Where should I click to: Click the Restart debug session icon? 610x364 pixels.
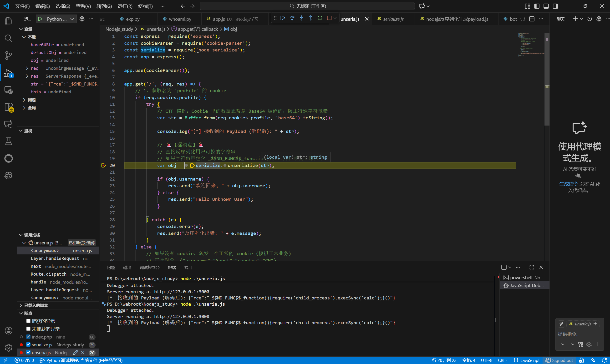320,18
